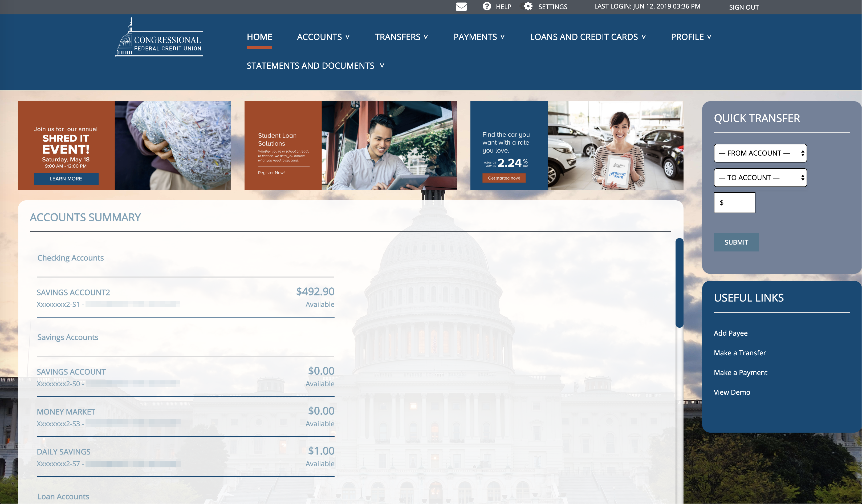Open the HELP link
Image resolution: width=862 pixels, height=504 pixels.
coord(503,7)
